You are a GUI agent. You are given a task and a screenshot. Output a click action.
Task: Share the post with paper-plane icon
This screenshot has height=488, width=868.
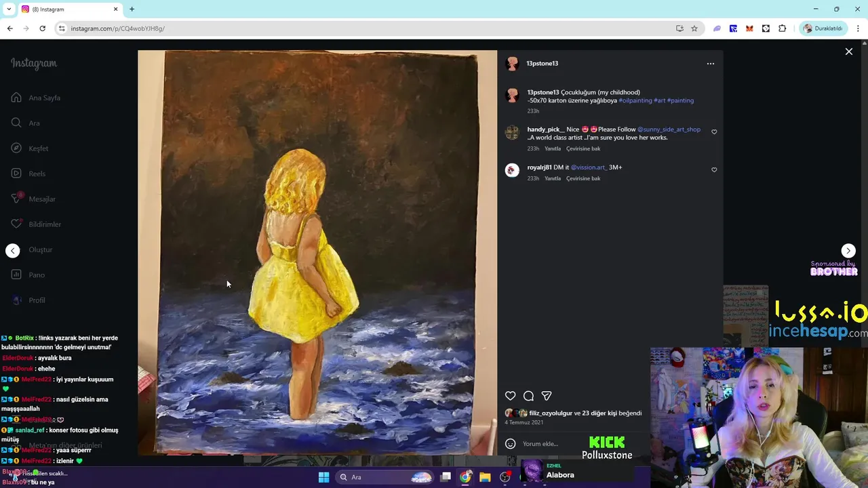point(547,396)
